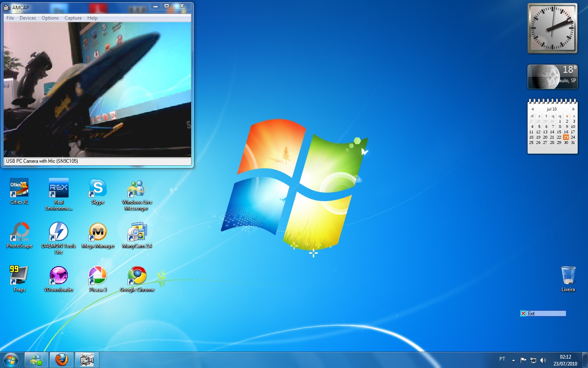The height and width of the screenshot is (368, 588).
Task: Open PhotoScape photo editor
Action: click(19, 231)
